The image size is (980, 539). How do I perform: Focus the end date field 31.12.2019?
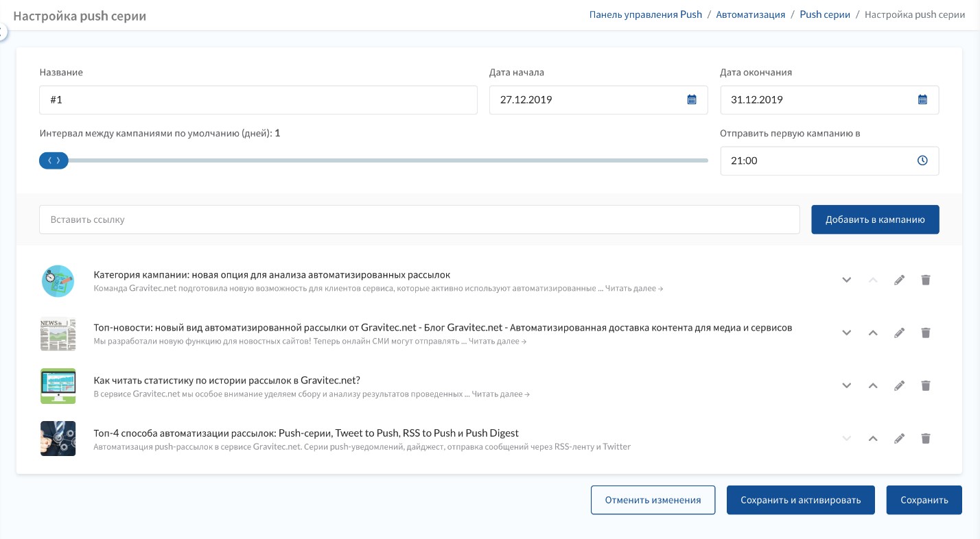(x=830, y=99)
